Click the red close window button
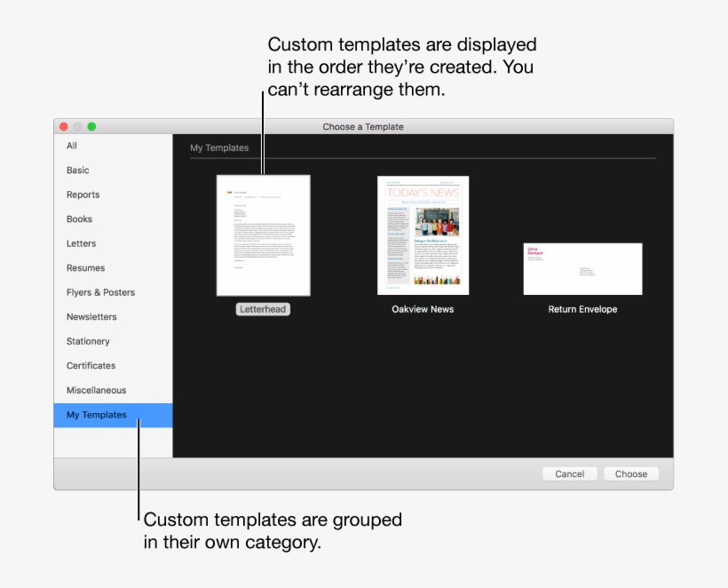 (63, 127)
